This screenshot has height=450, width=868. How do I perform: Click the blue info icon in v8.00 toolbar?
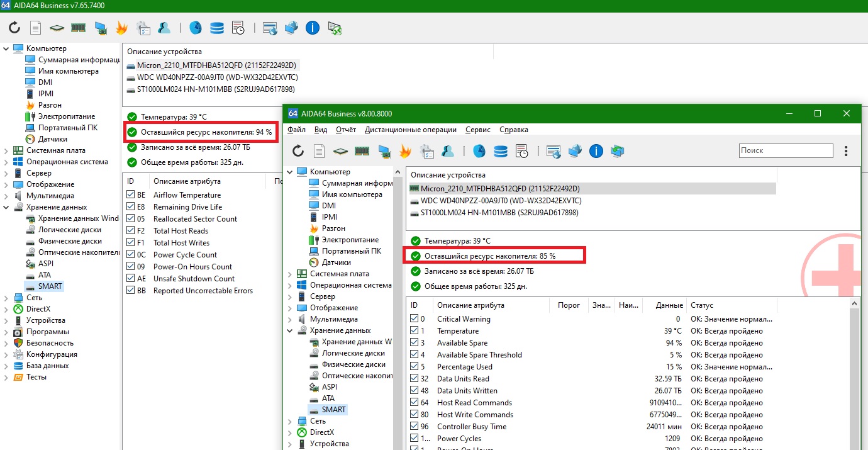pos(596,151)
